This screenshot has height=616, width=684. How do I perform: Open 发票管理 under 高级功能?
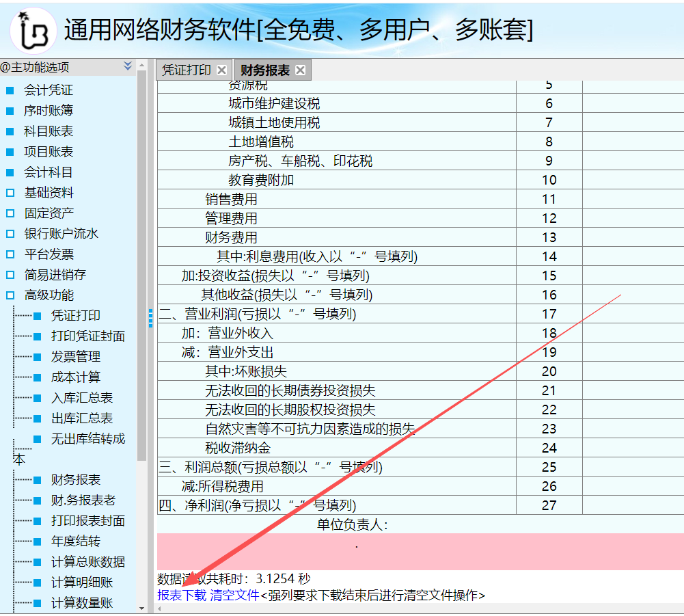point(76,357)
